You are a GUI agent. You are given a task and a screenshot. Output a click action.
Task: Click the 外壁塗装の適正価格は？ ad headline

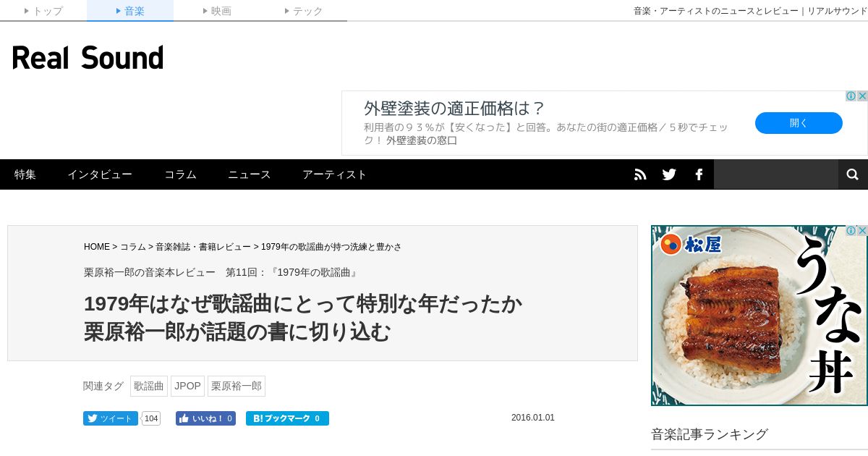coord(454,109)
